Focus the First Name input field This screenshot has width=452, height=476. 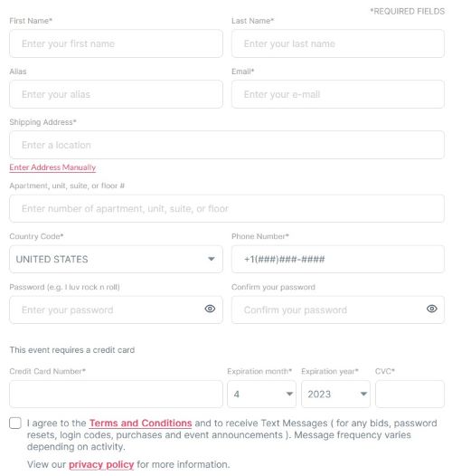[x=116, y=43]
